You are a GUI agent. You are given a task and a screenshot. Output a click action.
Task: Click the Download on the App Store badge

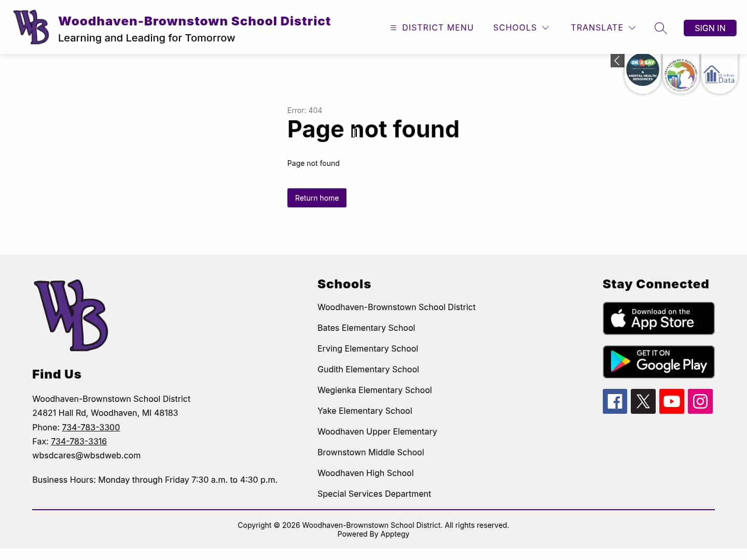pyautogui.click(x=658, y=318)
